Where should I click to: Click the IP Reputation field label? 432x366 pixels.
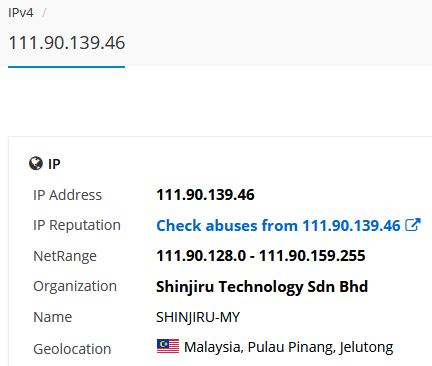pyautogui.click(x=77, y=225)
